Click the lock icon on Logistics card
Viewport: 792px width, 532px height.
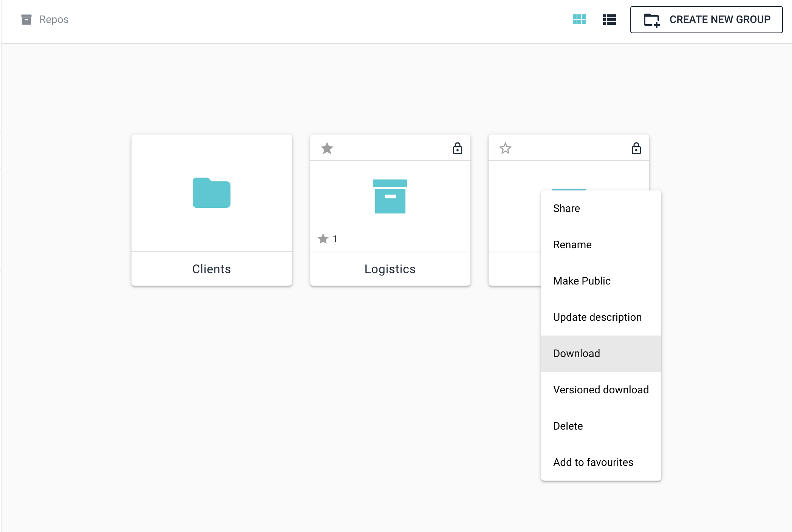(457, 148)
